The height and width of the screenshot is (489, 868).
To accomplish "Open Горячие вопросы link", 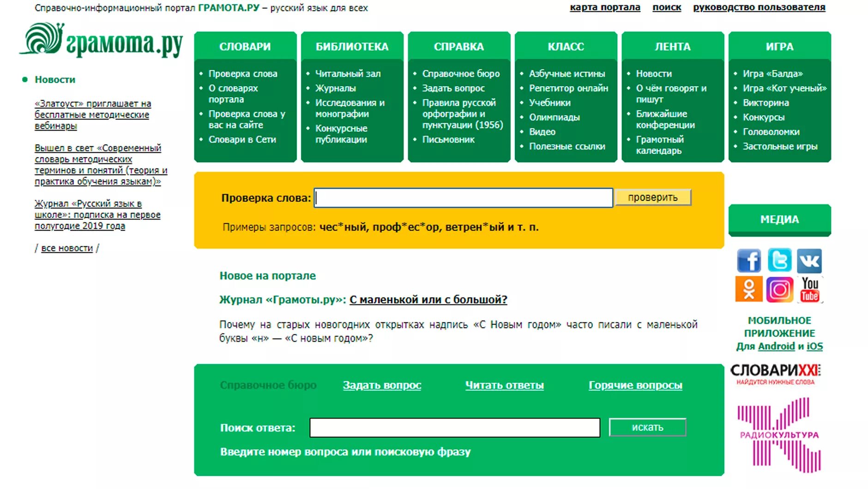I will coord(635,385).
